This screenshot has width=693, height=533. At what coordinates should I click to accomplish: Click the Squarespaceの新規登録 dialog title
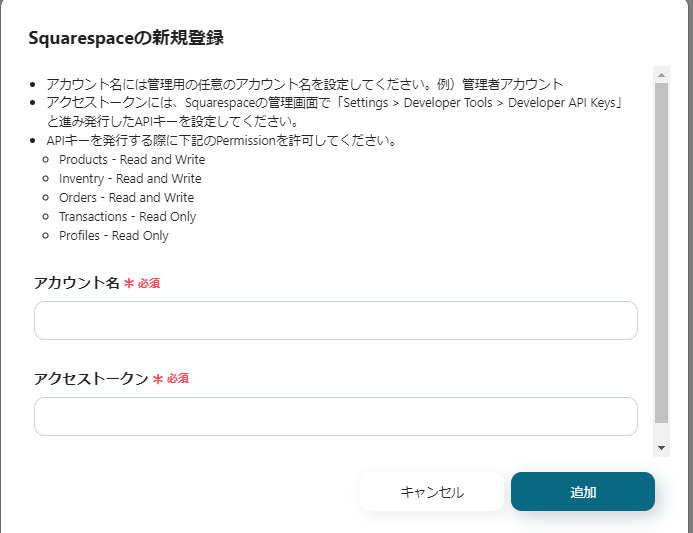(126, 38)
